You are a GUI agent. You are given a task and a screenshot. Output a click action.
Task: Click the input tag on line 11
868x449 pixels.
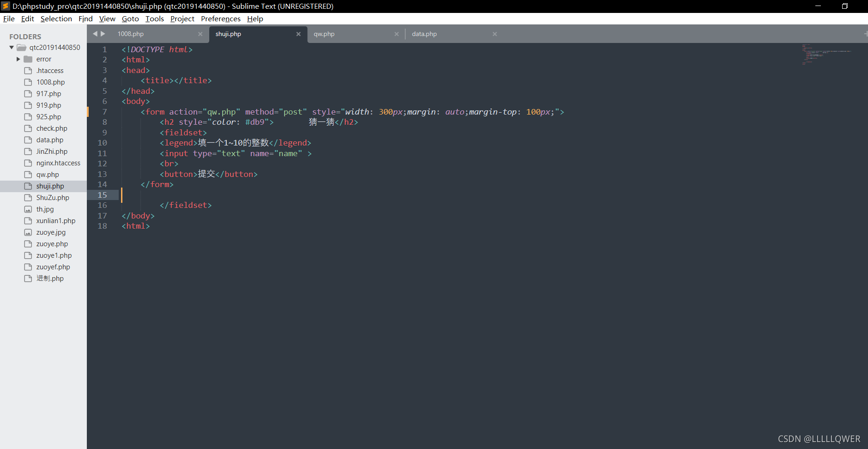[236, 153]
